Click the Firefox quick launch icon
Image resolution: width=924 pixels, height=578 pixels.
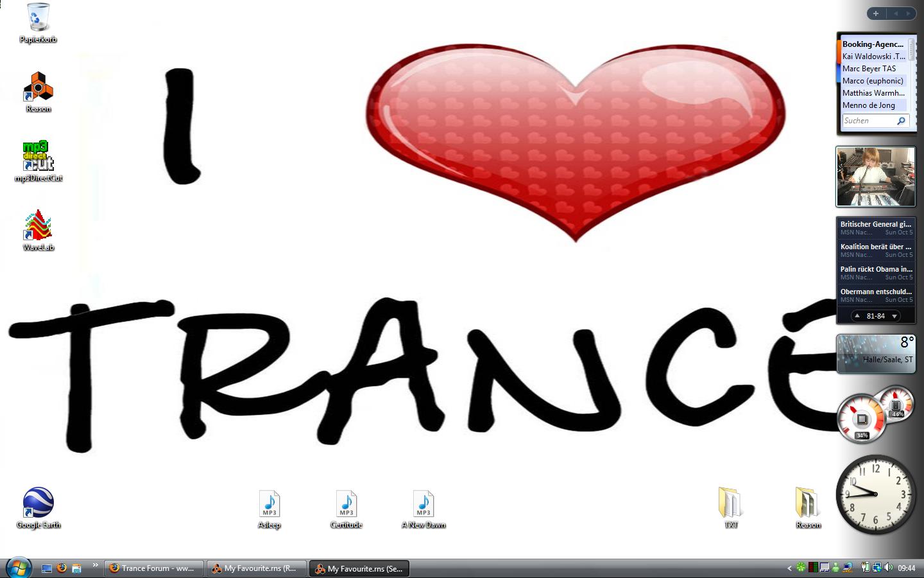click(x=62, y=568)
